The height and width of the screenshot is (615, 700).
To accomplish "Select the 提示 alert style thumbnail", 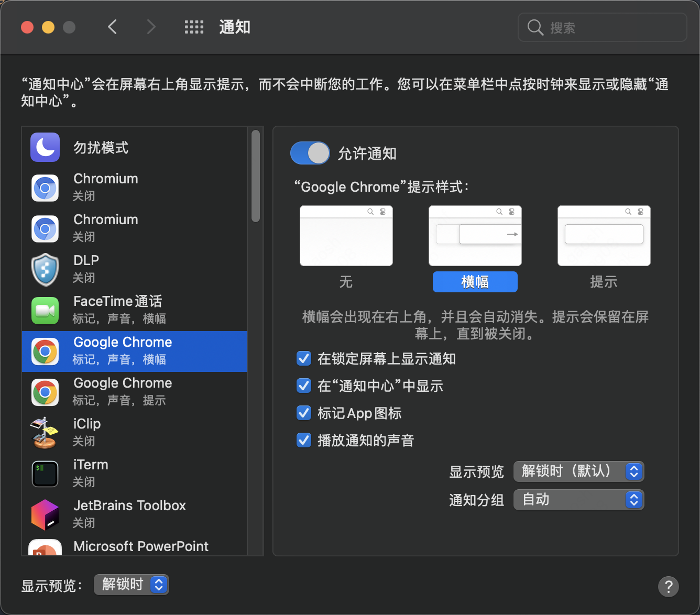I will (x=604, y=236).
